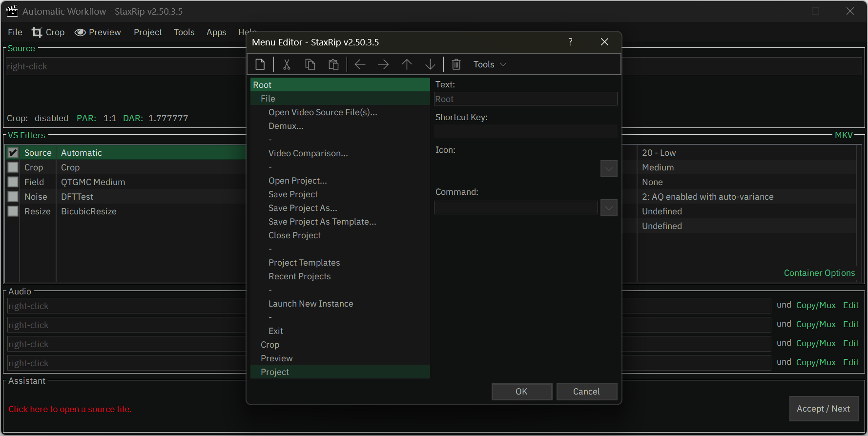Click the New item icon in Menu Editor
Screen dimensions: 868x436
click(260, 64)
